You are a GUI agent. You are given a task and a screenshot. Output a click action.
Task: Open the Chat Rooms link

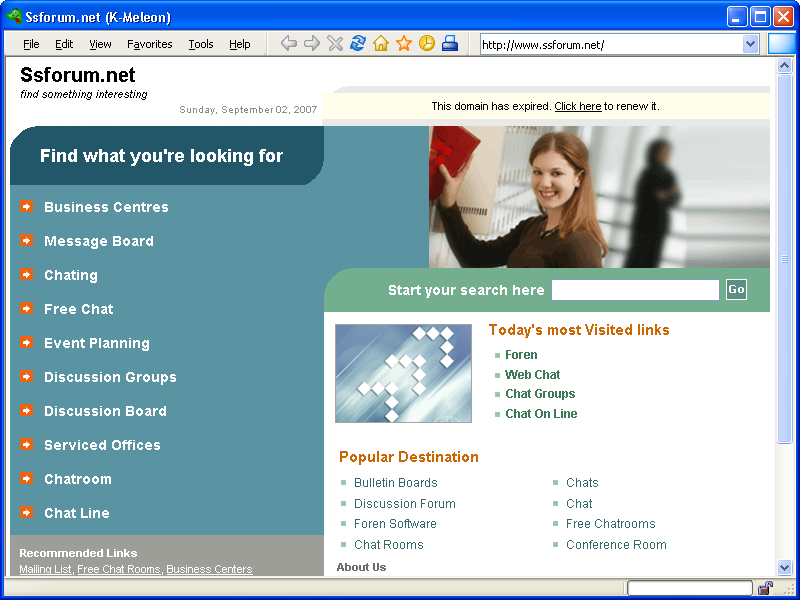pyautogui.click(x=389, y=545)
